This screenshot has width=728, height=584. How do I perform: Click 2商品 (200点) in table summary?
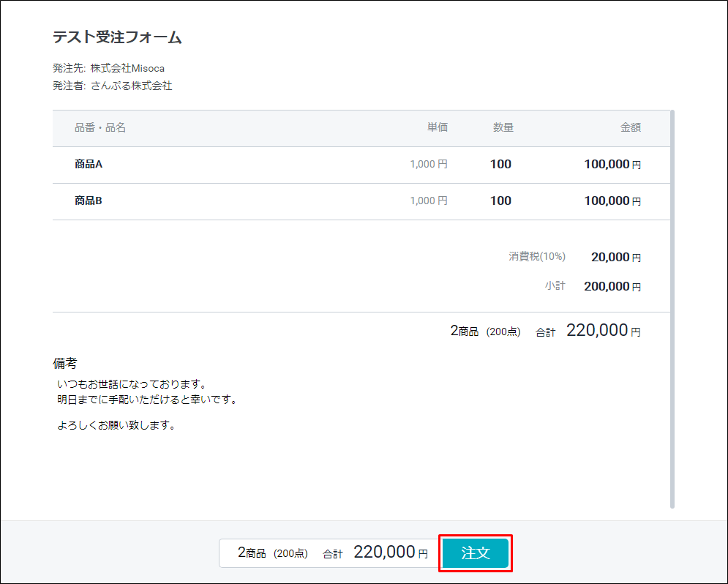click(x=486, y=332)
